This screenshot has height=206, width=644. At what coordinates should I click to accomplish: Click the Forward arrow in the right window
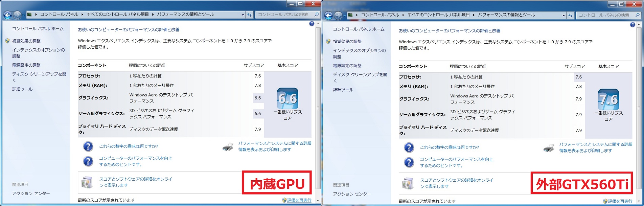pyautogui.click(x=338, y=16)
